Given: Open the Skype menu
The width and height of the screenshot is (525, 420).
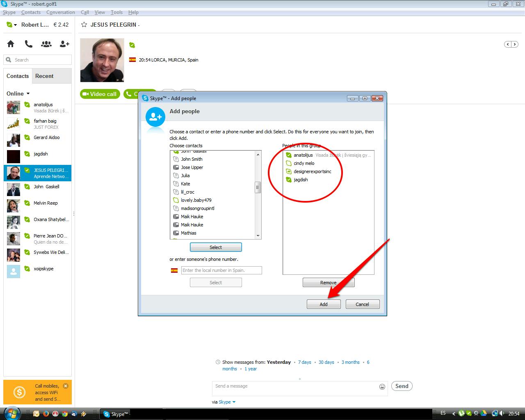Looking at the screenshot, I should point(9,12).
